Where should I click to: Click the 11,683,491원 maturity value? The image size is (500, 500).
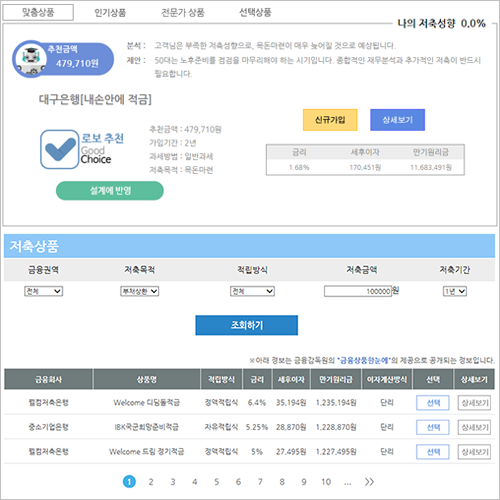431,167
